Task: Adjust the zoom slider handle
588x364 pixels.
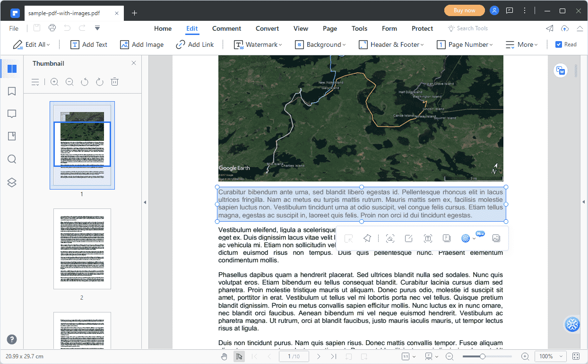Action: tap(483, 356)
